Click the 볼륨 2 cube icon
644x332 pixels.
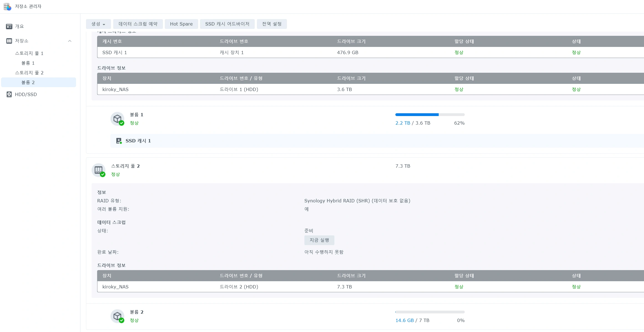(117, 316)
